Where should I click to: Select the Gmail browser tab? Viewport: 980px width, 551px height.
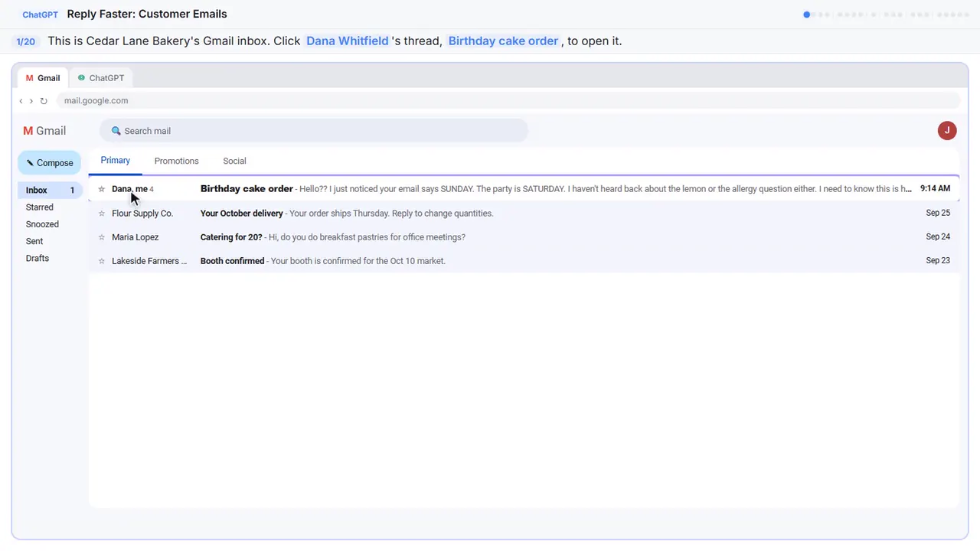(43, 78)
